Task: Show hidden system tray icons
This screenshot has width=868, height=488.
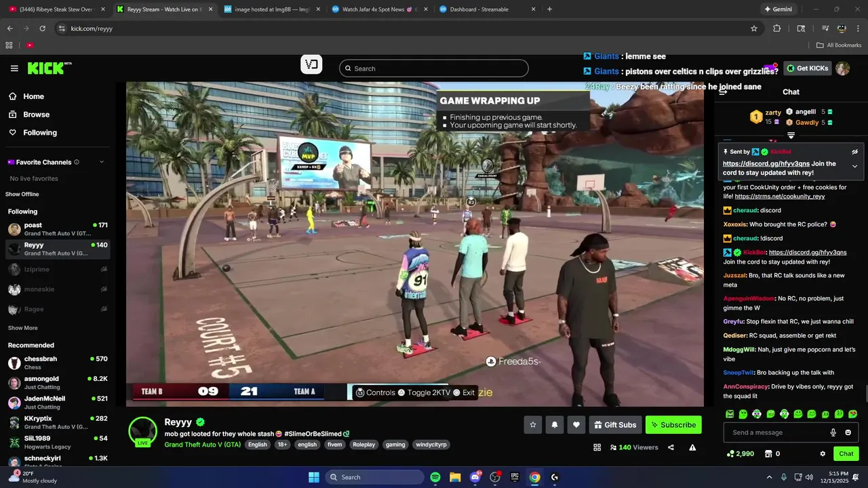Action: (769, 477)
